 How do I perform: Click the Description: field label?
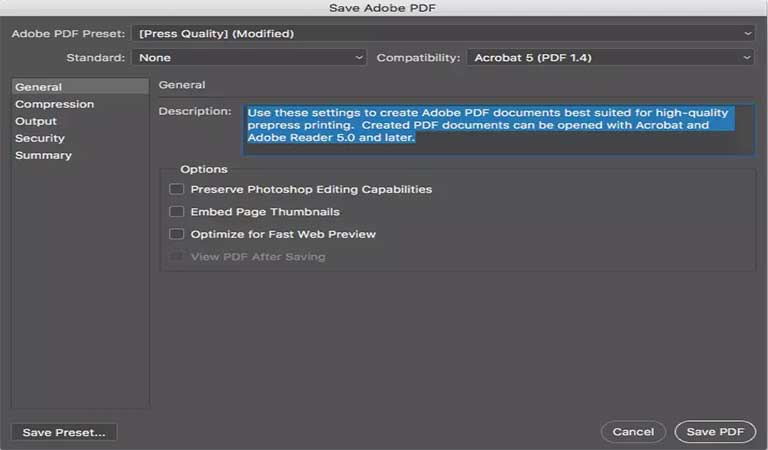click(195, 111)
